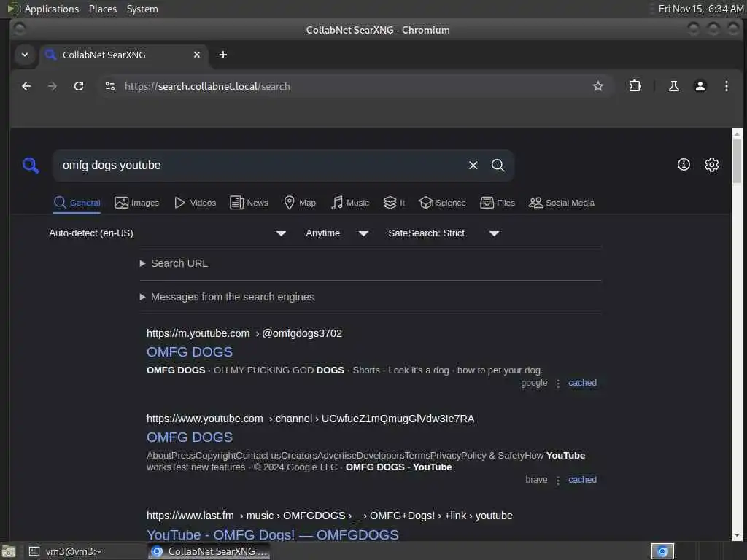Switch to Social Media category
The height and width of the screenshot is (560, 747).
[562, 203]
